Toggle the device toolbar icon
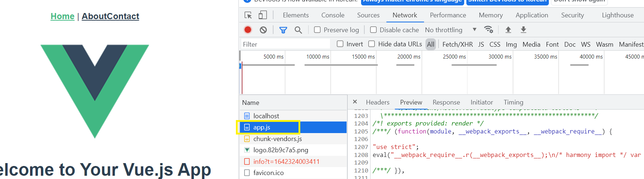Image resolution: width=644 pixels, height=179 pixels. [x=263, y=15]
